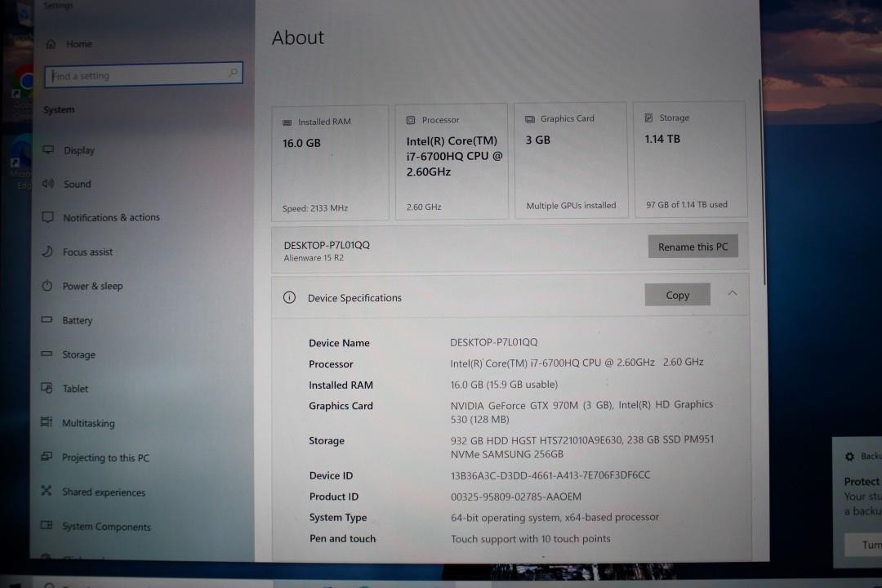This screenshot has width=882, height=588.
Task: Click the Projecting to this PC icon
Action: pos(47,457)
